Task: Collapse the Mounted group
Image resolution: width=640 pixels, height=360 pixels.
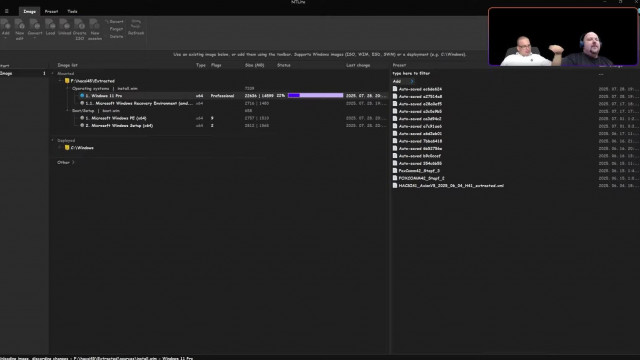Action: coord(53,73)
